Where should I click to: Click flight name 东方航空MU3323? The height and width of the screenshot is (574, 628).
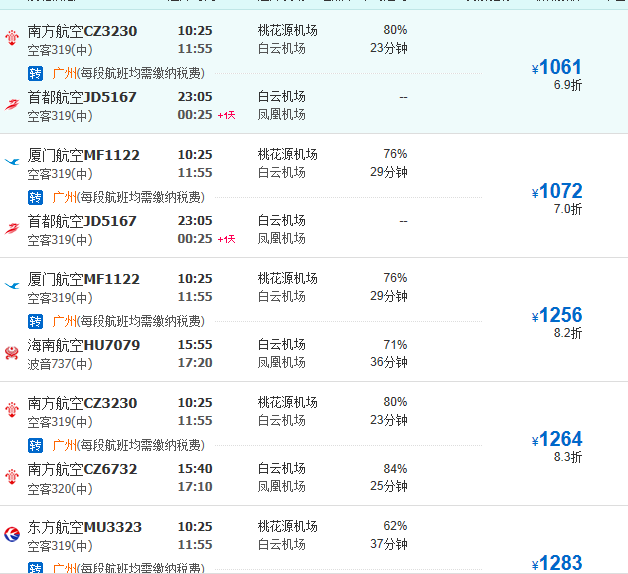point(85,528)
